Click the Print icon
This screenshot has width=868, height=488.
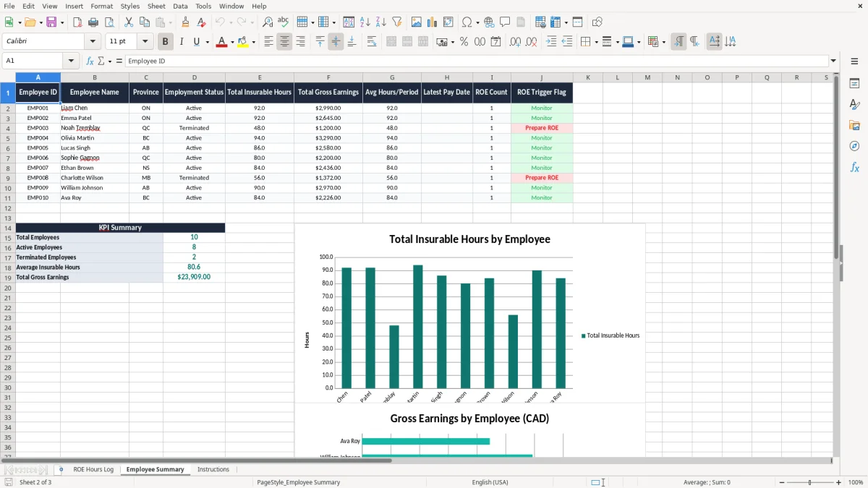(x=93, y=22)
